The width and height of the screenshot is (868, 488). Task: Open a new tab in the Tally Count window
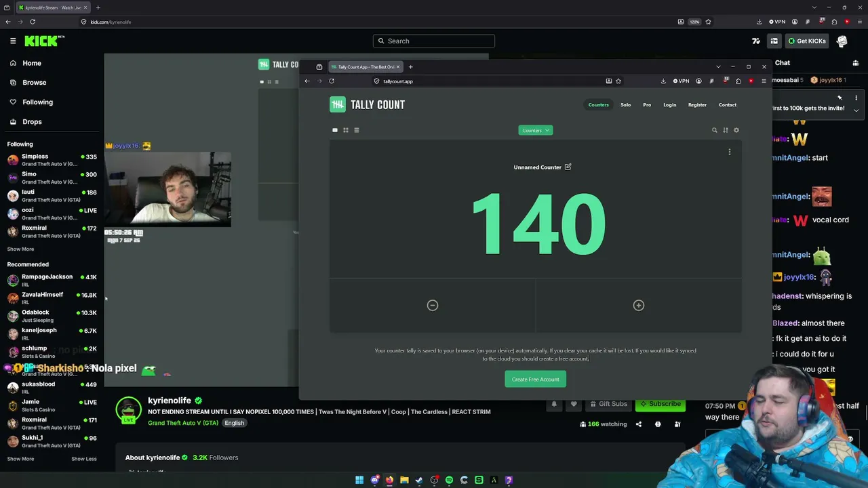410,66
